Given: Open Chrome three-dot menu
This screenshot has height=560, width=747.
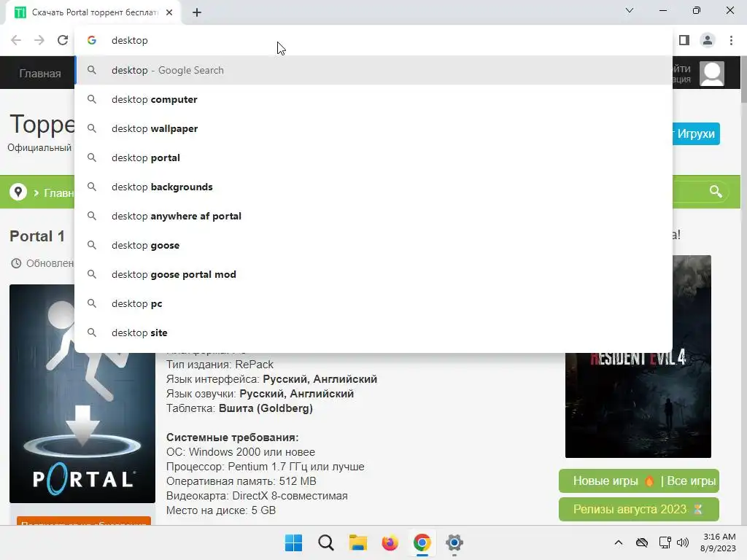Looking at the screenshot, I should point(731,41).
